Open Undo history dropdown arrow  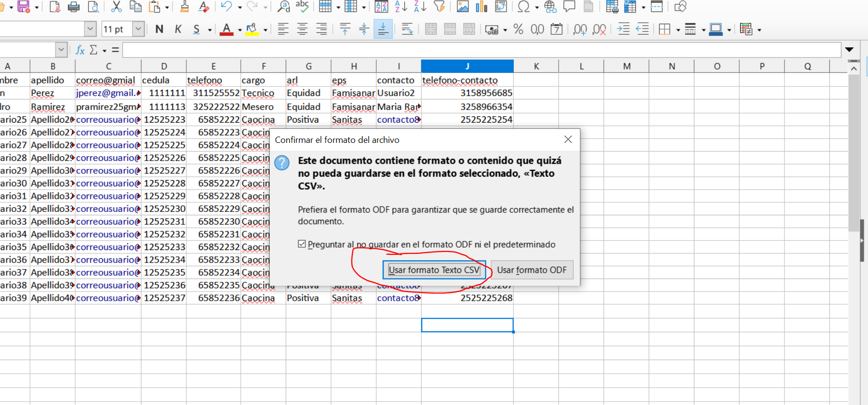[x=239, y=7]
